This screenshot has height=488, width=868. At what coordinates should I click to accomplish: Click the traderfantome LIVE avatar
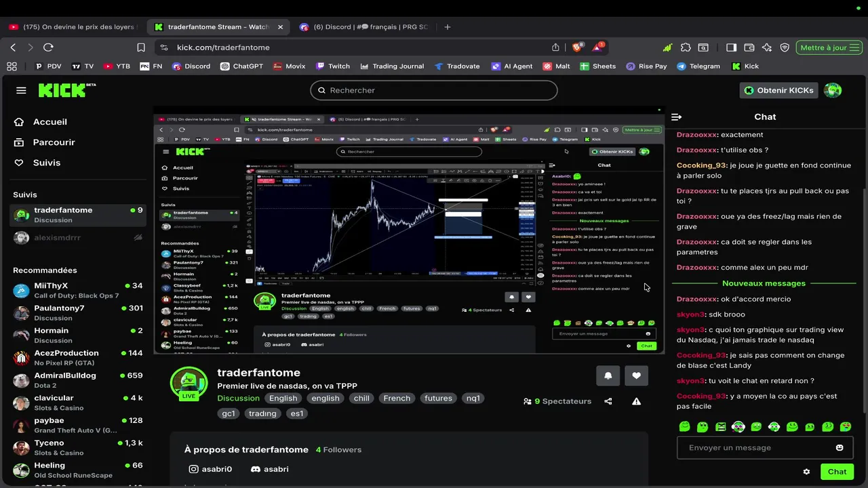(189, 384)
